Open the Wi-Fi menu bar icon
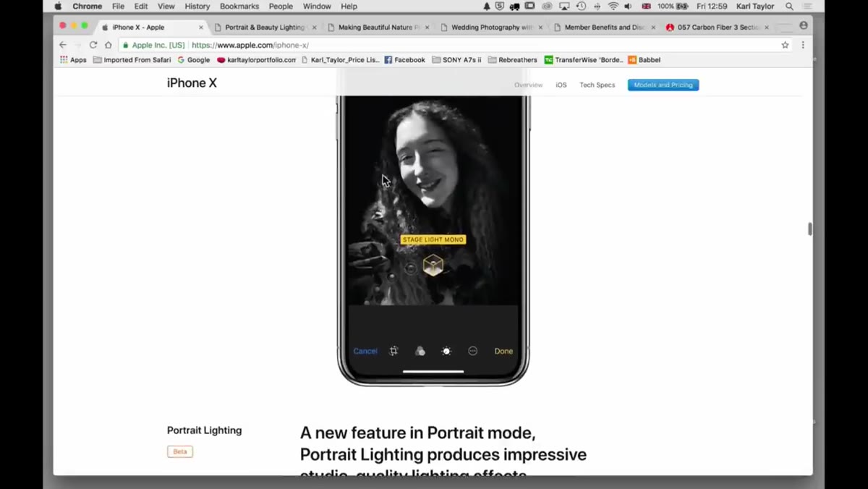 (613, 7)
